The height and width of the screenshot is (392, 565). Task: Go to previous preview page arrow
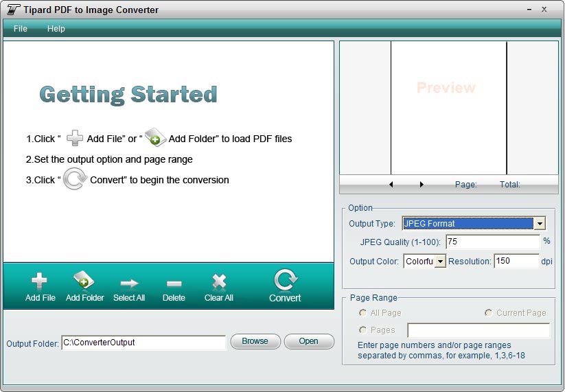click(x=391, y=185)
